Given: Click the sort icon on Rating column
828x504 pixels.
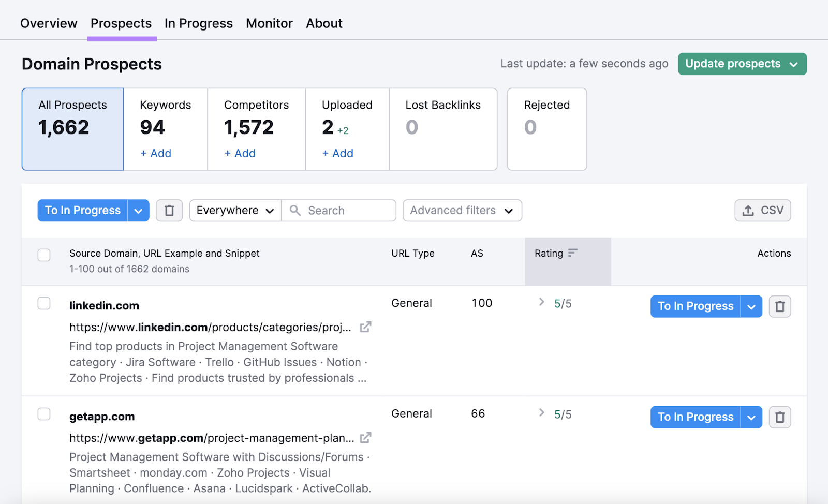Looking at the screenshot, I should (x=573, y=253).
